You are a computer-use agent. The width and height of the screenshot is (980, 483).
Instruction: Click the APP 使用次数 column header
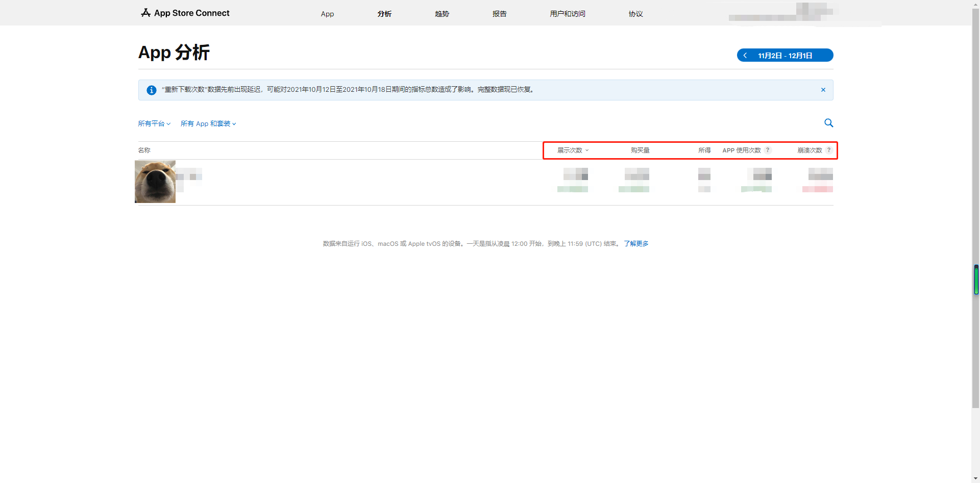click(742, 150)
